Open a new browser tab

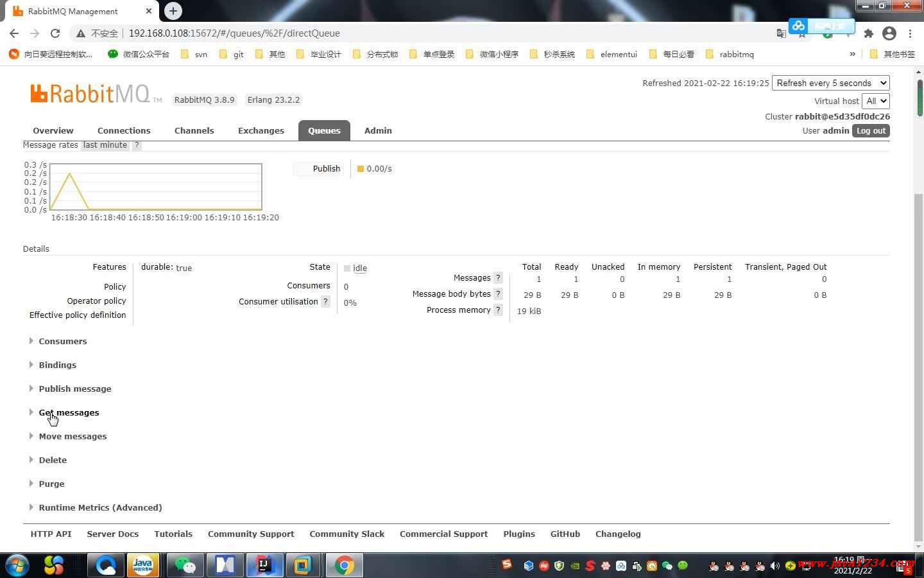coord(173,11)
